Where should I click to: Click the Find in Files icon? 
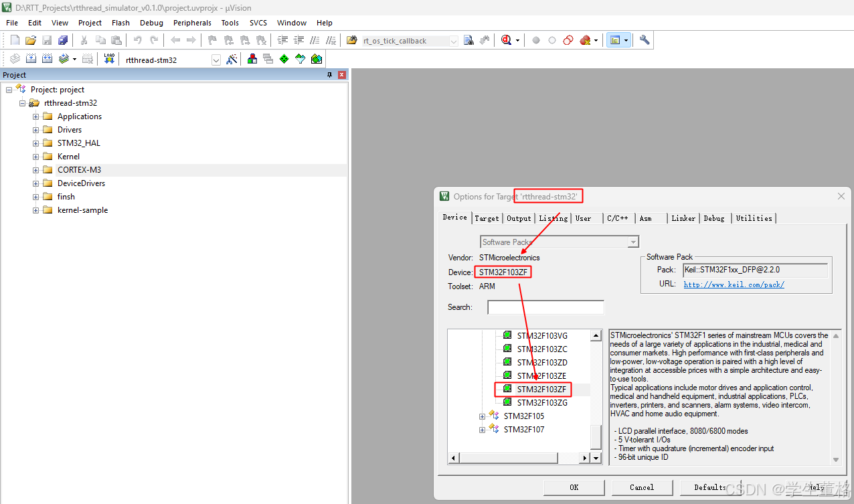pos(352,40)
